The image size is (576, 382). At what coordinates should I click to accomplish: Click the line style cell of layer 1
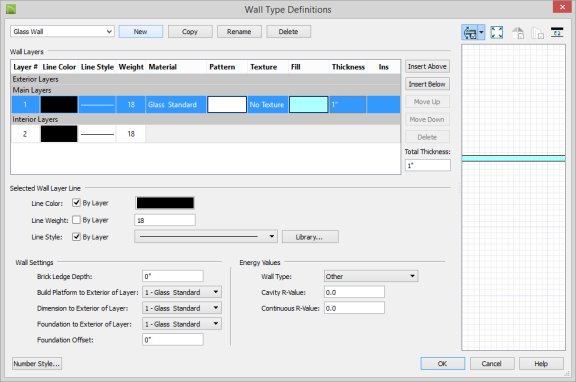point(97,105)
